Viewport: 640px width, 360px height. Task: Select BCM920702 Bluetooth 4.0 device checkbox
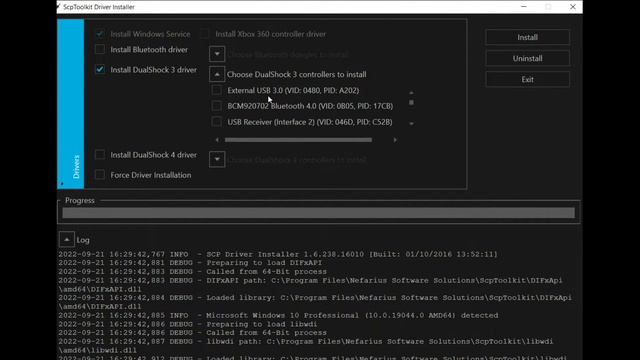(x=217, y=106)
